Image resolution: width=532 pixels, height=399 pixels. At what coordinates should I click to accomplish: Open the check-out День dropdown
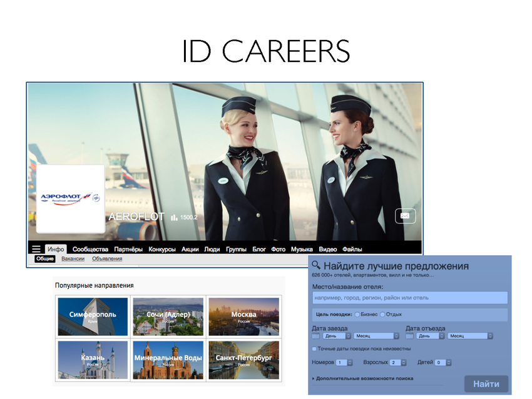click(429, 336)
